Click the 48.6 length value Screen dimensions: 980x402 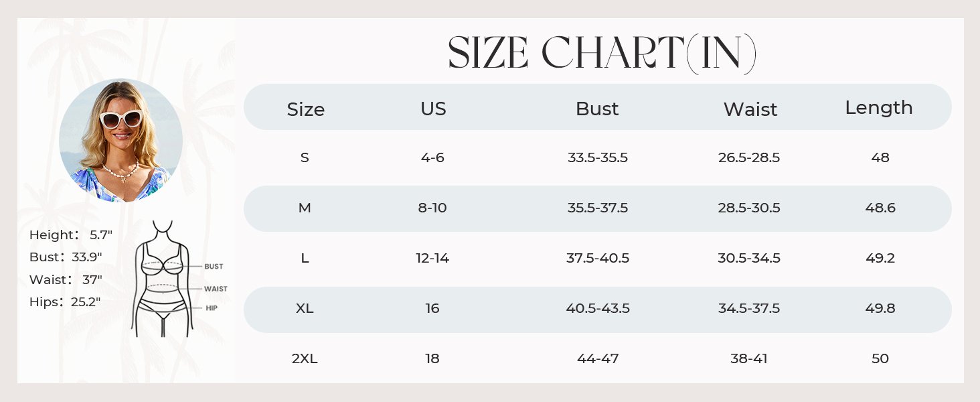(x=880, y=208)
